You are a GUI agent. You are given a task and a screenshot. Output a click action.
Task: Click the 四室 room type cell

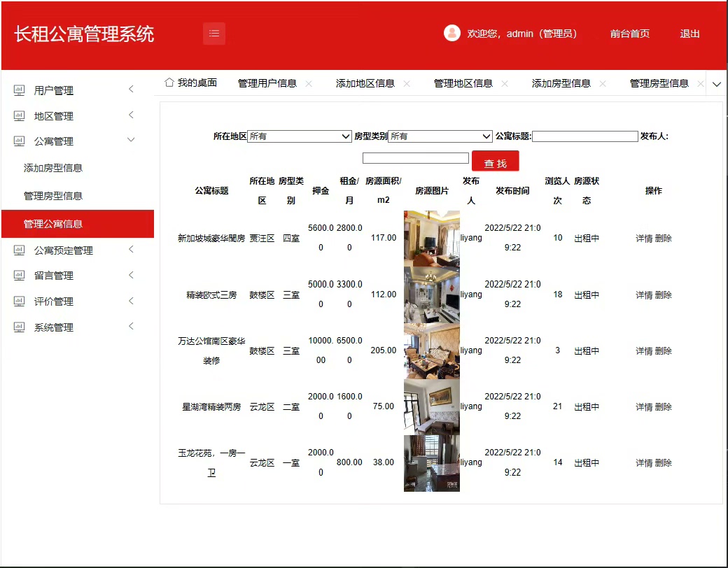click(x=291, y=238)
